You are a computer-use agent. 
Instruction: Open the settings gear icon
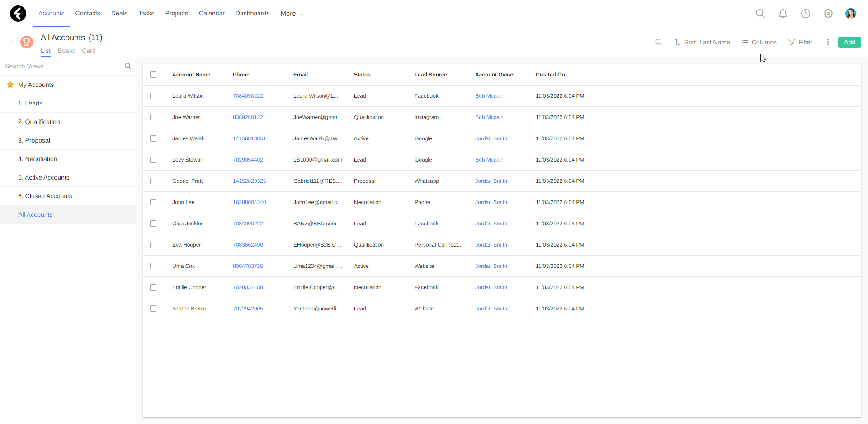pyautogui.click(x=828, y=14)
